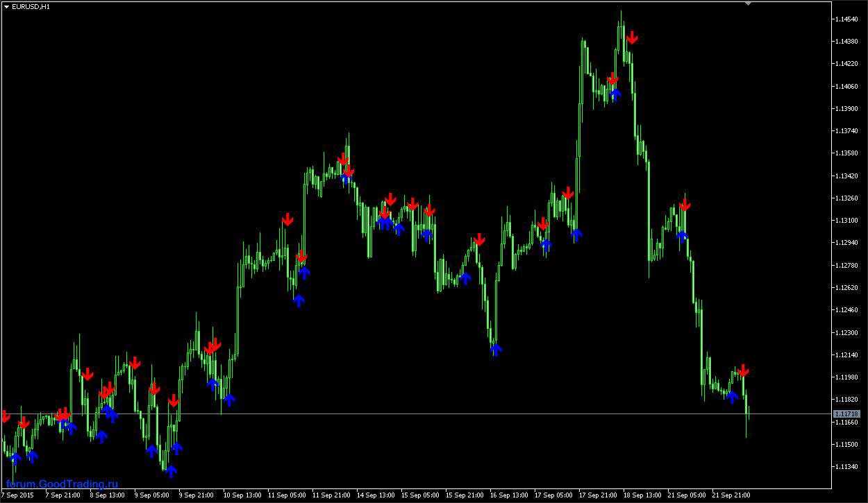Viewport: 868px width, 503px height.
Task: Click the 1.11340 price scale label
Action: click(x=845, y=467)
